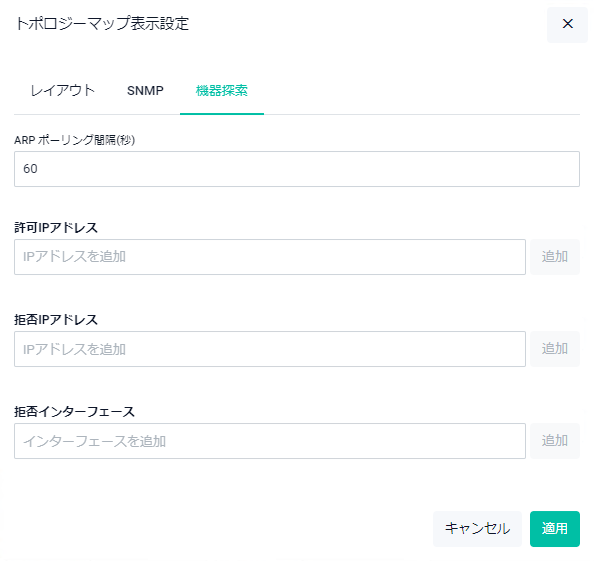Image resolution: width=594 pixels, height=561 pixels.
Task: Switch to the レイアウト tab
Action: (63, 91)
